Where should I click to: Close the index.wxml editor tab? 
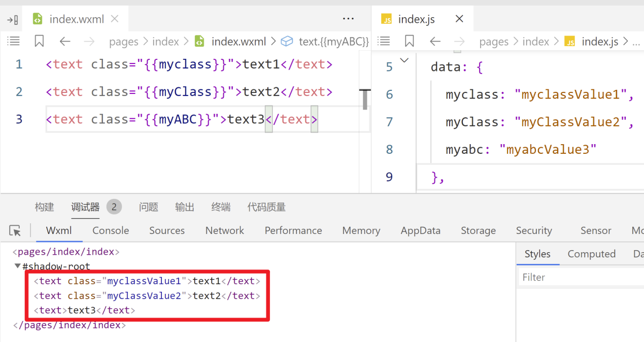pos(115,19)
